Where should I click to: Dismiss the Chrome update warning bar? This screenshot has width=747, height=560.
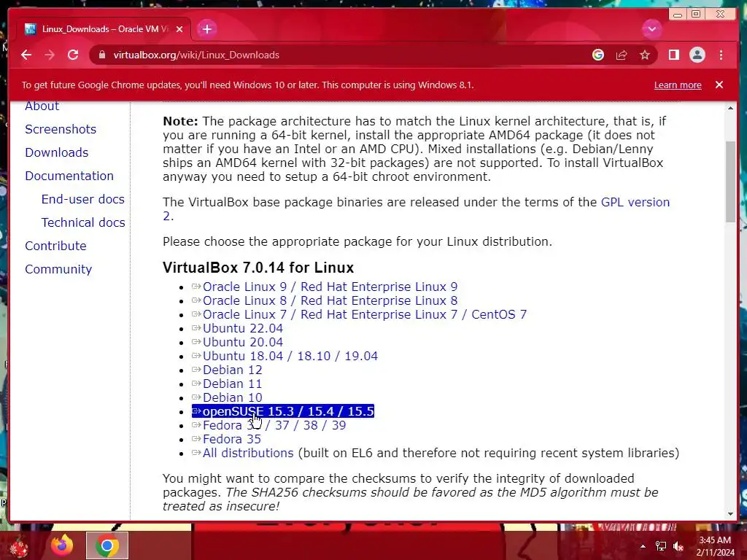click(719, 85)
